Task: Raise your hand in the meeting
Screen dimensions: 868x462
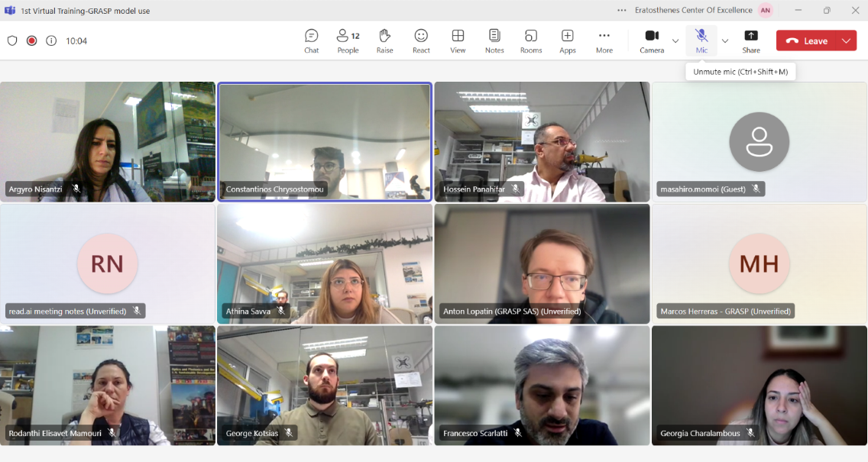Action: [384, 40]
